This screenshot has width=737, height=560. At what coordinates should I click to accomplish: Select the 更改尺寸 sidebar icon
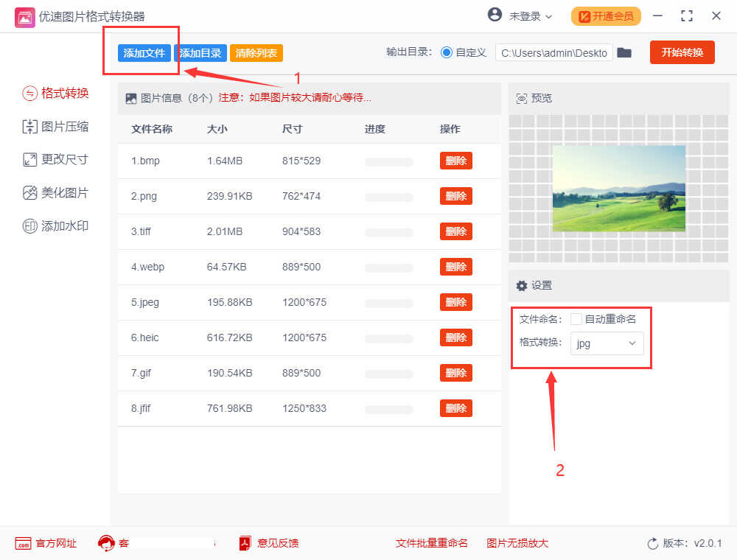29,159
